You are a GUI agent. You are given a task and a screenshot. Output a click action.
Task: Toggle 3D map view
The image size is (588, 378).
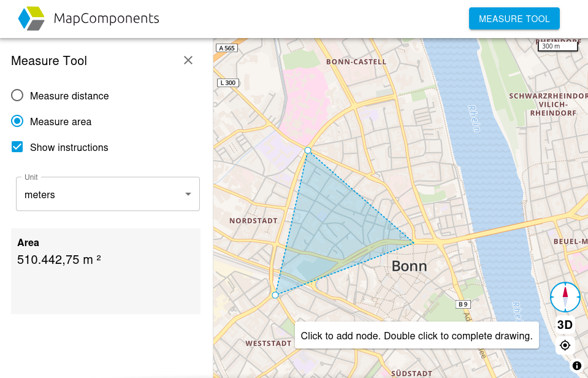565,325
